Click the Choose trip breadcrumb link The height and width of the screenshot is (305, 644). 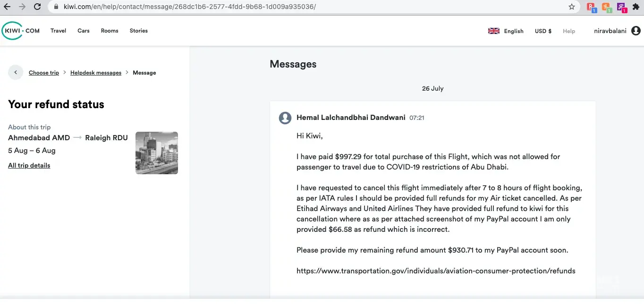click(x=44, y=73)
